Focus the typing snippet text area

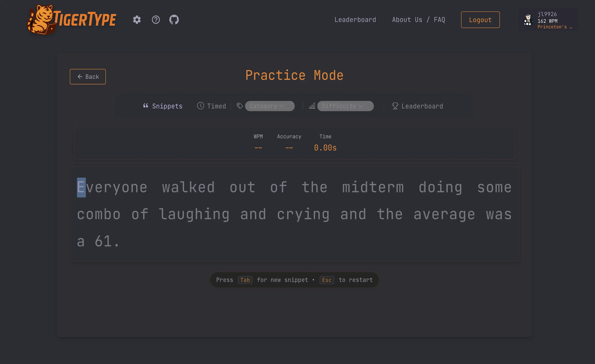click(x=294, y=214)
